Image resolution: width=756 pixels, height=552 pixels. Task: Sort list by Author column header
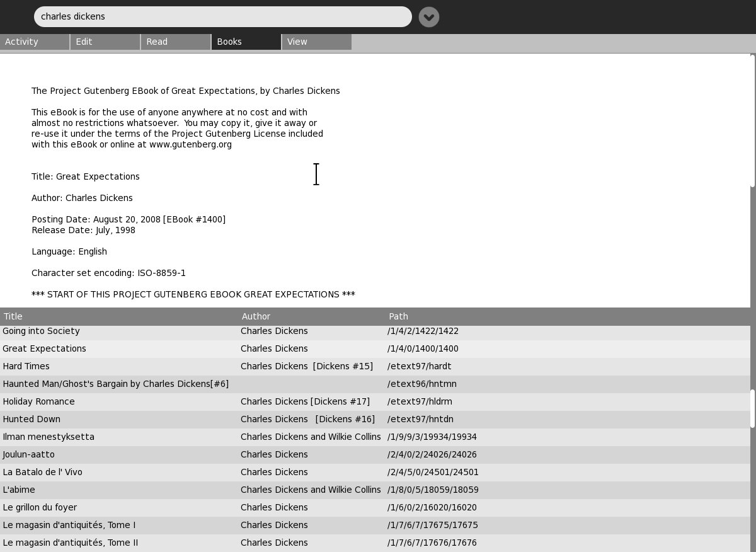coord(312,316)
